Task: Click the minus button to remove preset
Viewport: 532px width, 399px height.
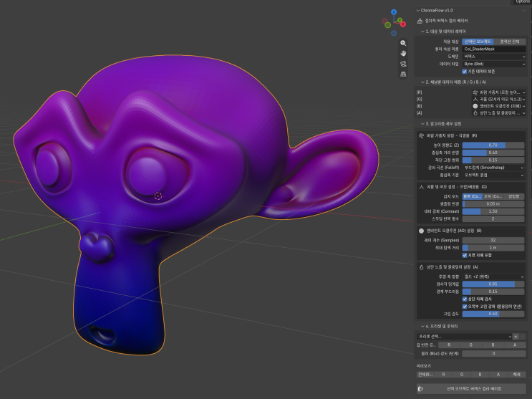Action: (x=523, y=337)
